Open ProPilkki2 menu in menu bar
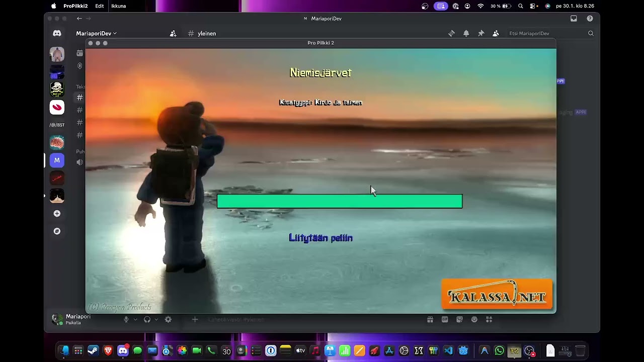 [75, 6]
